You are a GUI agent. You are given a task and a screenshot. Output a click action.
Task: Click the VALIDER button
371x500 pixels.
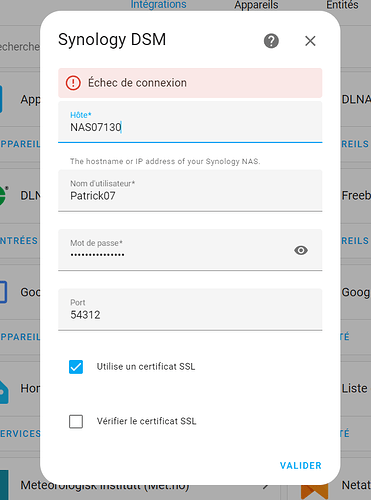[301, 465]
